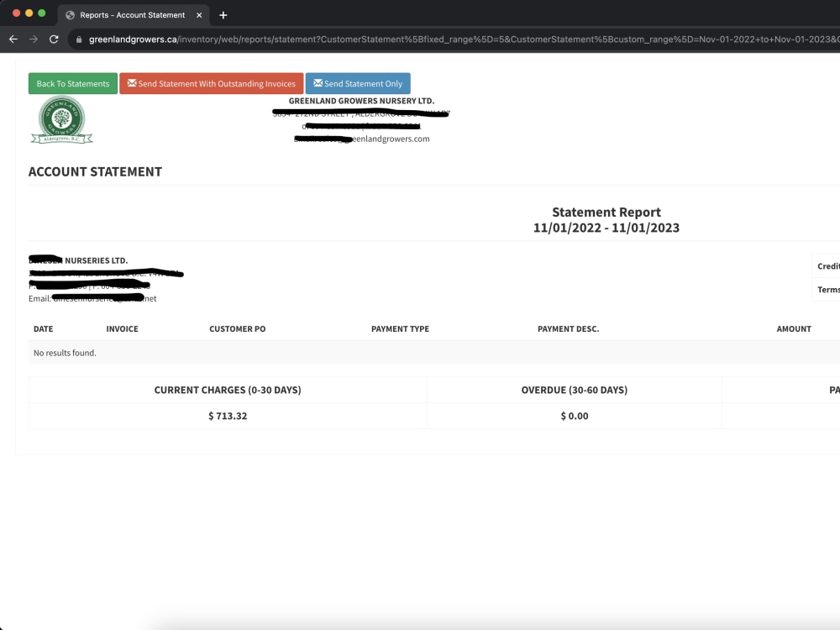Click the INVOICE column header
This screenshot has height=630, width=840.
click(x=122, y=329)
